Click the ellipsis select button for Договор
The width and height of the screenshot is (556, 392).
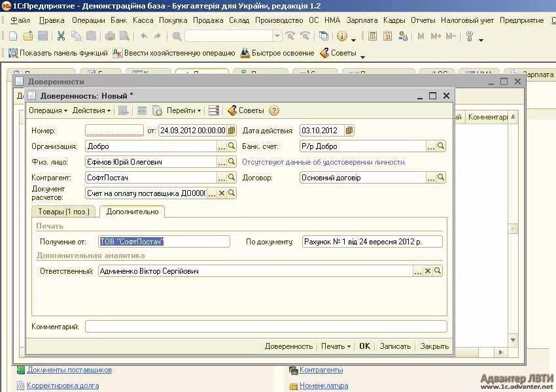[431, 178]
